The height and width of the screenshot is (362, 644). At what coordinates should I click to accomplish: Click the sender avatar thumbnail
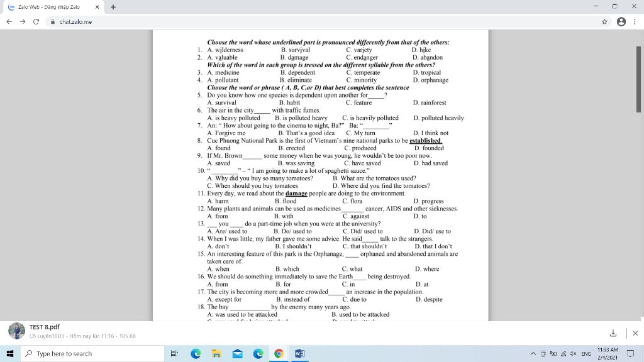coord(16,331)
